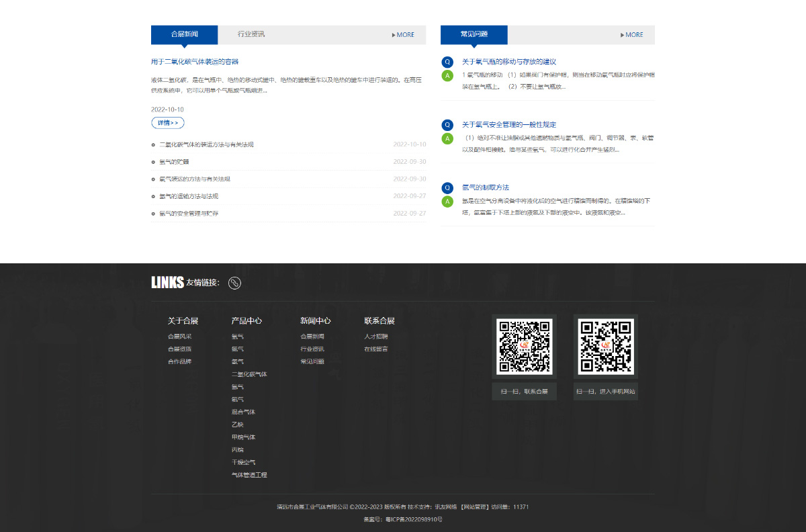Select the 合展新闻 tab at the top
This screenshot has width=806, height=532.
[x=184, y=34]
